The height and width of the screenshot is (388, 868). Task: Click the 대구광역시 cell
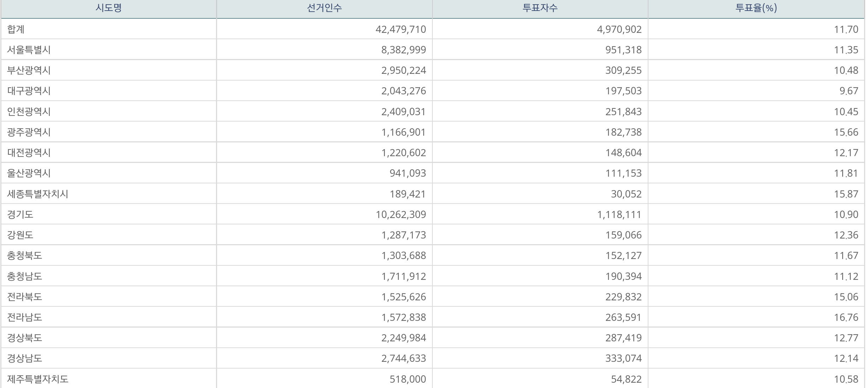tap(29, 91)
